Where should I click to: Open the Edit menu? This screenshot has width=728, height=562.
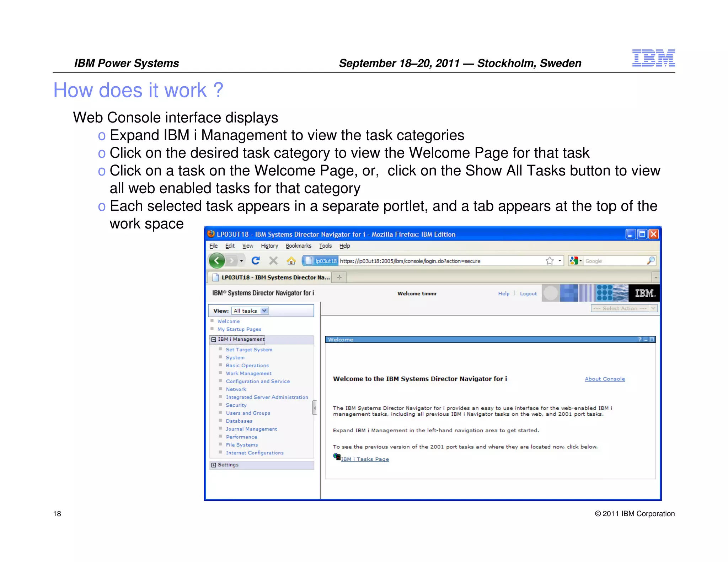pos(230,246)
